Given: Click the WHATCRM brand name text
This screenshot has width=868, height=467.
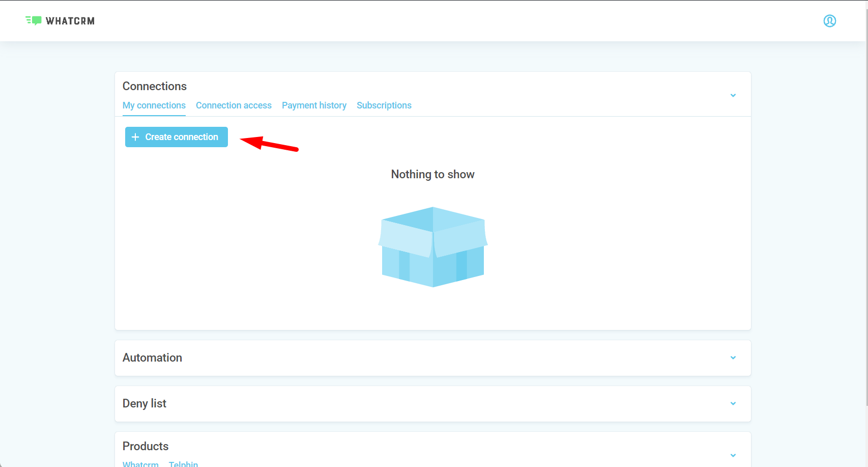Looking at the screenshot, I should click(70, 21).
